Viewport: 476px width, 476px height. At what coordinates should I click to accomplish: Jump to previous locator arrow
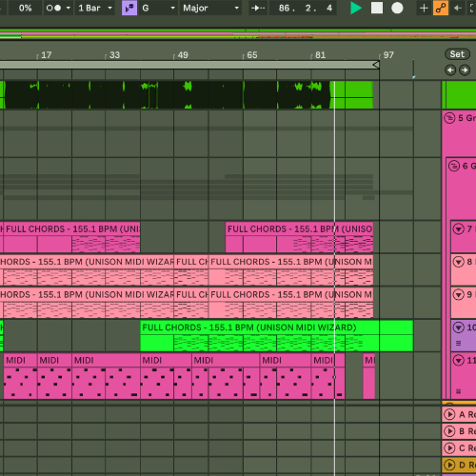[x=450, y=70]
